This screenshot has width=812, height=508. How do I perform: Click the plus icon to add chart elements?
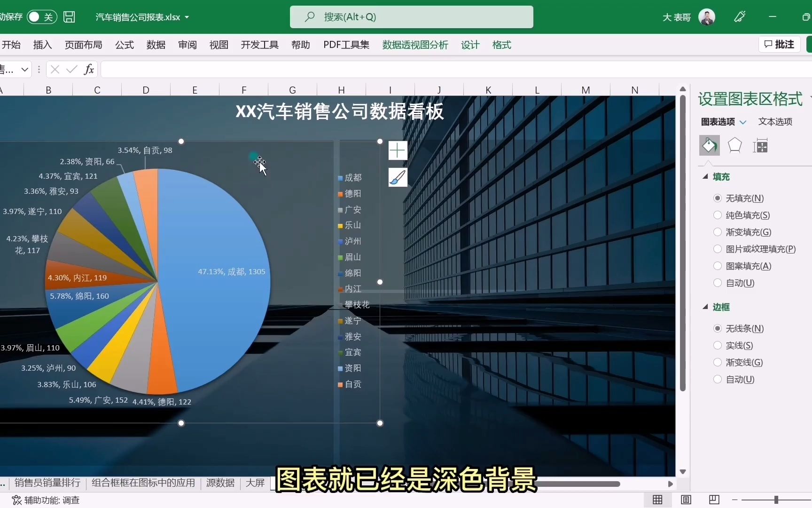coord(397,150)
